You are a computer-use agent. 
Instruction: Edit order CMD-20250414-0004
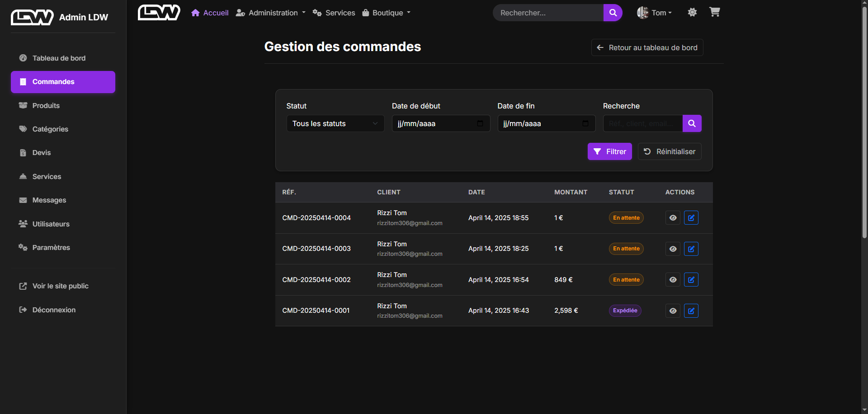[691, 218]
